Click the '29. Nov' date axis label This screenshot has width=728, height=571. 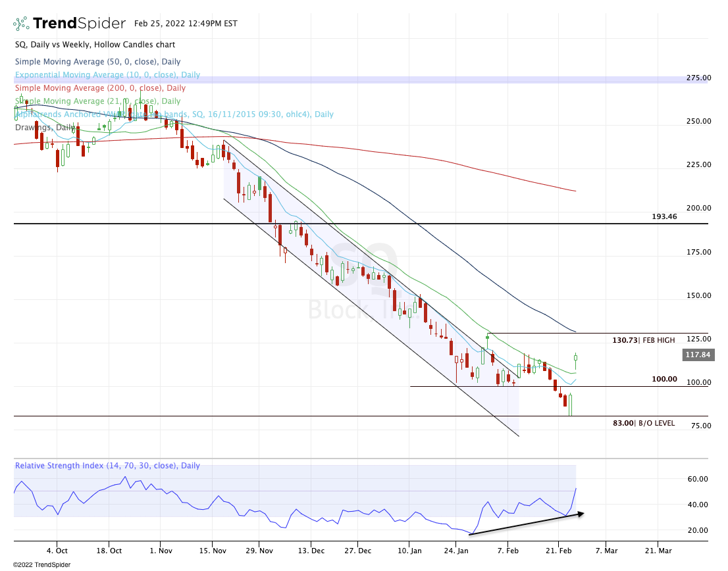coord(259,551)
